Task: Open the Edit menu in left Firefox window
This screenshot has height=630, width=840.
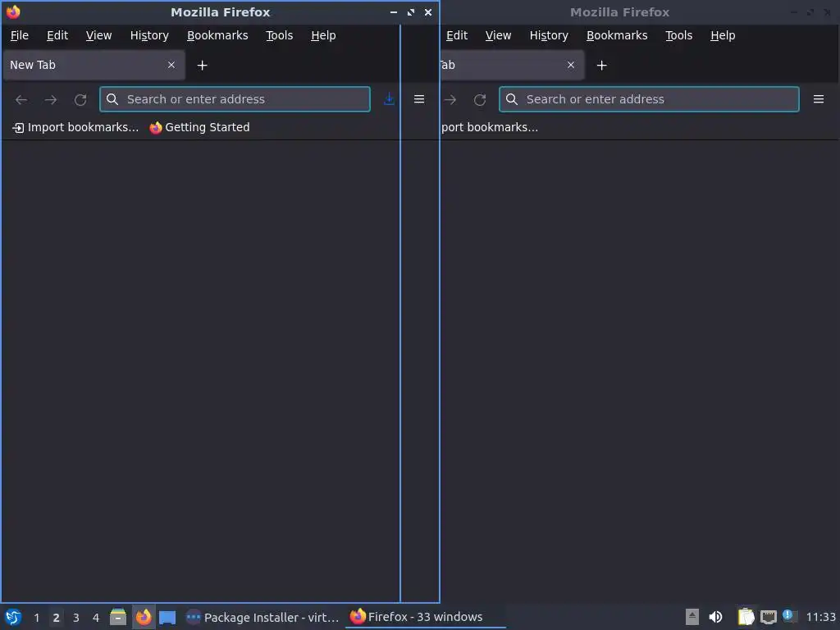Action: click(57, 35)
